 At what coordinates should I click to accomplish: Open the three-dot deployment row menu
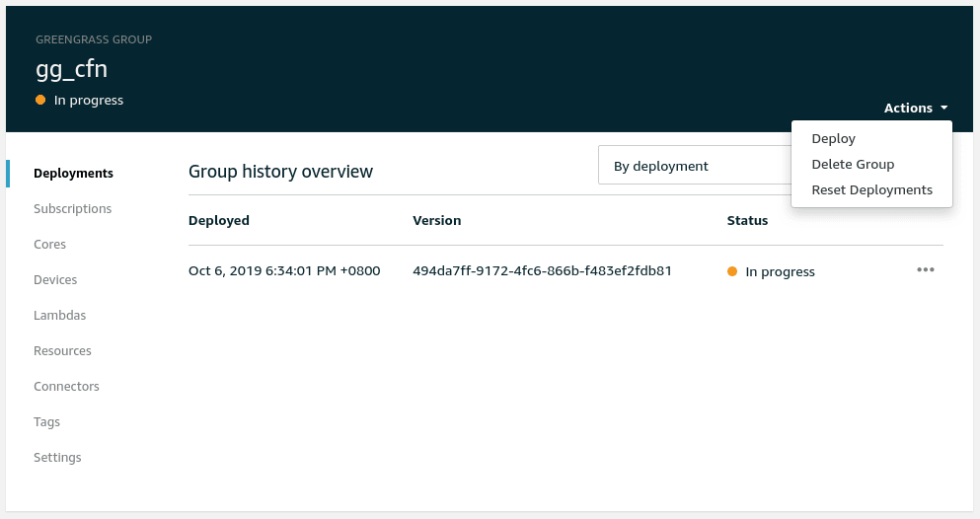(x=925, y=270)
